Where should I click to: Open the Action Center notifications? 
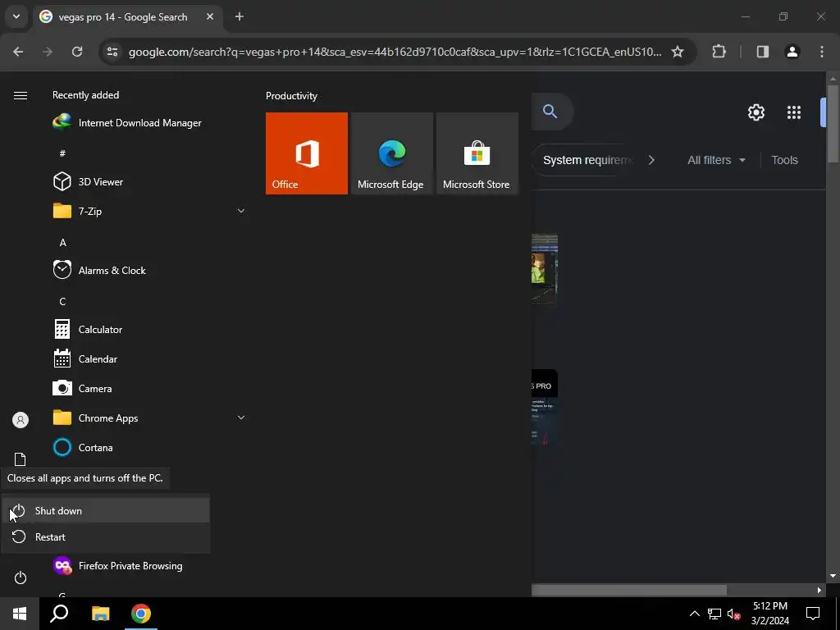(x=813, y=614)
